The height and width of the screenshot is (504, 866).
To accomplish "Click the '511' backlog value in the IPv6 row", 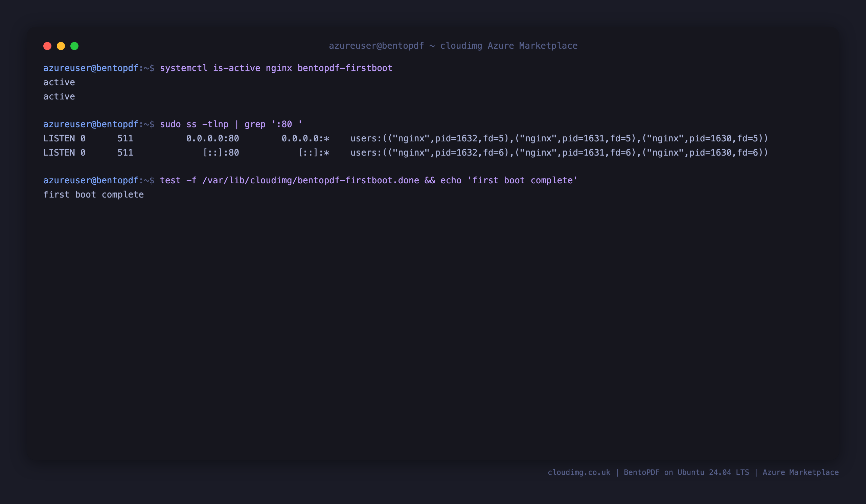I will pos(126,153).
